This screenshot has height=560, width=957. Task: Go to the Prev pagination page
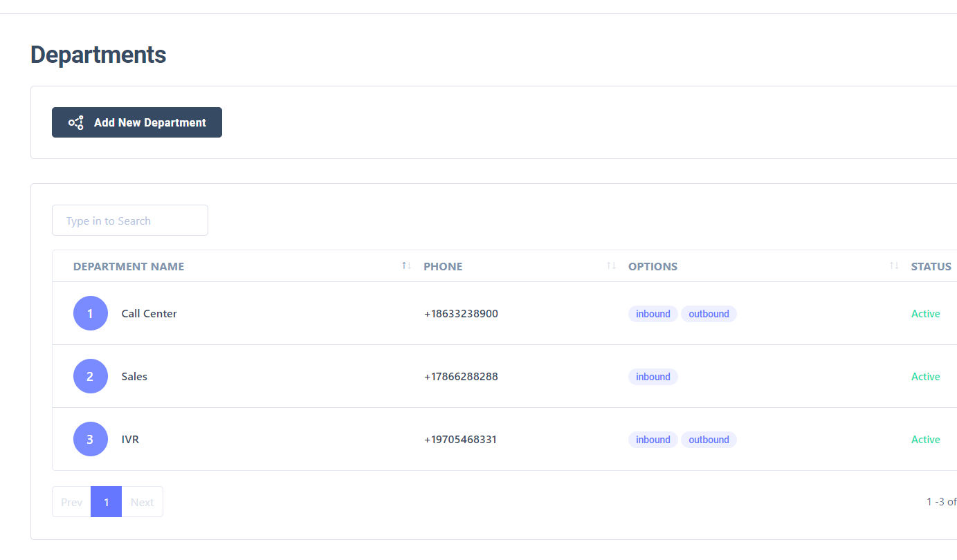pyautogui.click(x=71, y=502)
